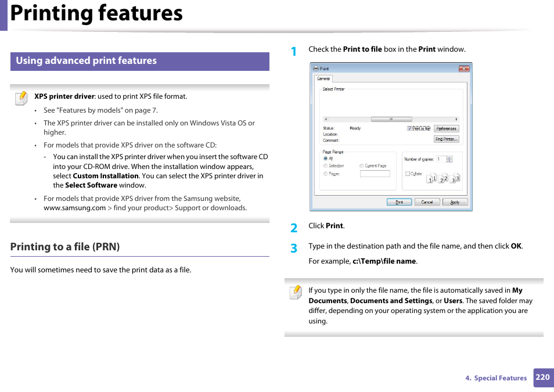Viewport: 554px width, 392px height.
Task: Close the Print dialog window
Action: pos(464,69)
